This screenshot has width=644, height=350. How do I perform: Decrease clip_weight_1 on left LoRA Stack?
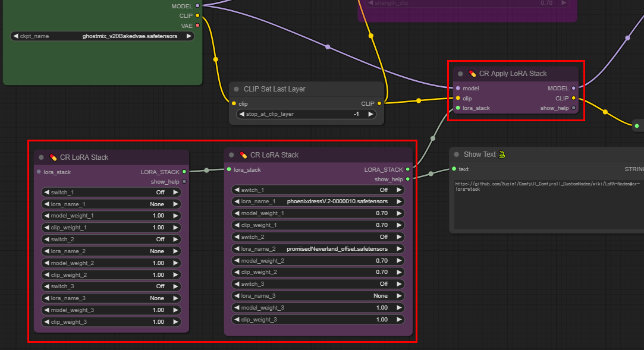pyautogui.click(x=46, y=228)
